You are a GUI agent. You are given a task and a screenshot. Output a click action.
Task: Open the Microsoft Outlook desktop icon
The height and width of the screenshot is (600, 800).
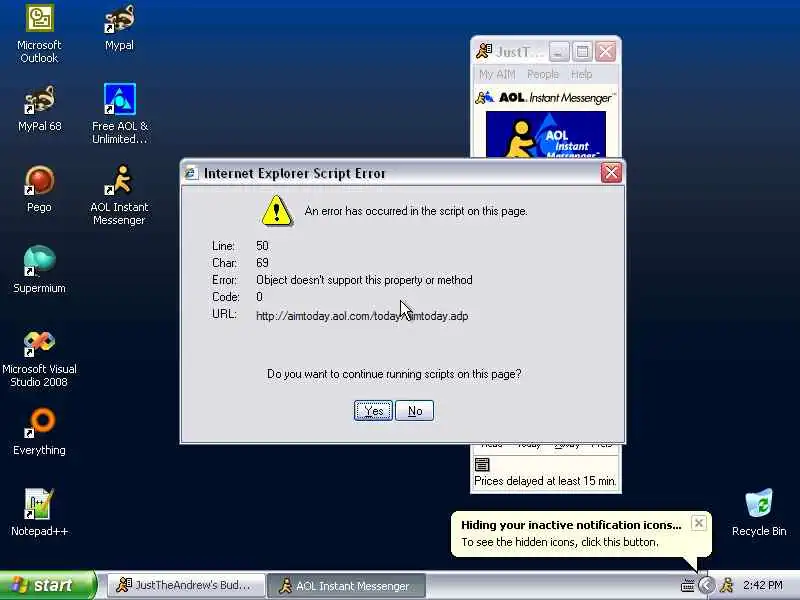coord(39,33)
